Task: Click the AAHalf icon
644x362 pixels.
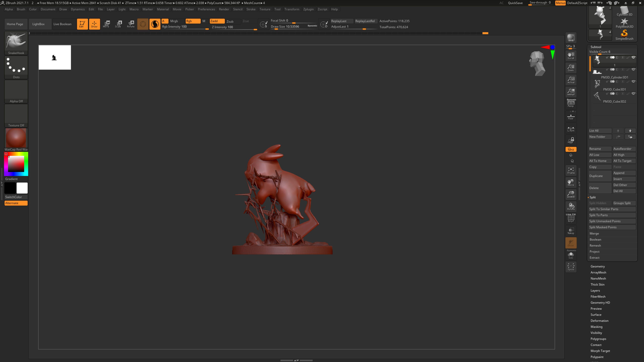Action: point(571,92)
